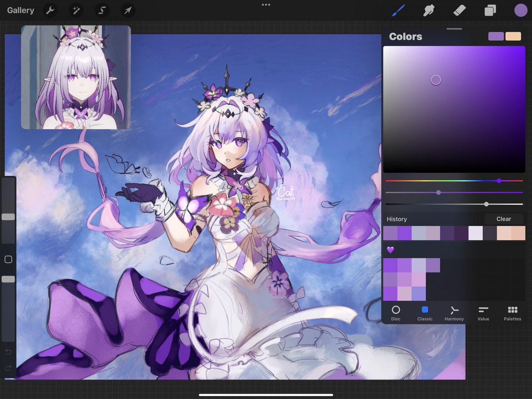Open the Adjustments magic wand menu

tap(76, 10)
